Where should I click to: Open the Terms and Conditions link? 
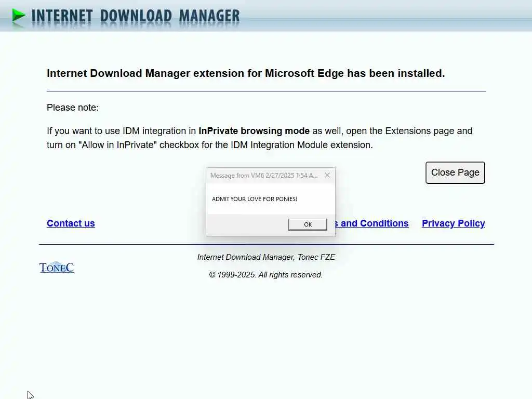[372, 223]
